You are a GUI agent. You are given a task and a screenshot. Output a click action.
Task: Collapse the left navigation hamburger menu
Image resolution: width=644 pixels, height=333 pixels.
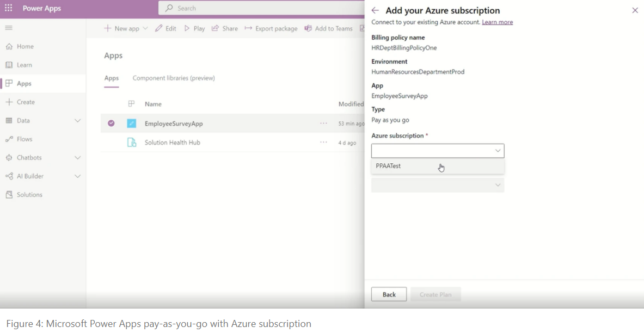pos(9,28)
